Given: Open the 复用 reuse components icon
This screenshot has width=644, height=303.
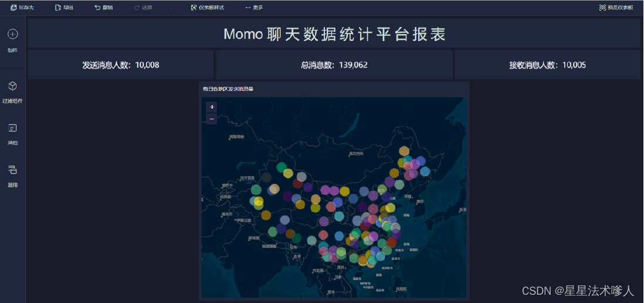Looking at the screenshot, I should coord(13,169).
